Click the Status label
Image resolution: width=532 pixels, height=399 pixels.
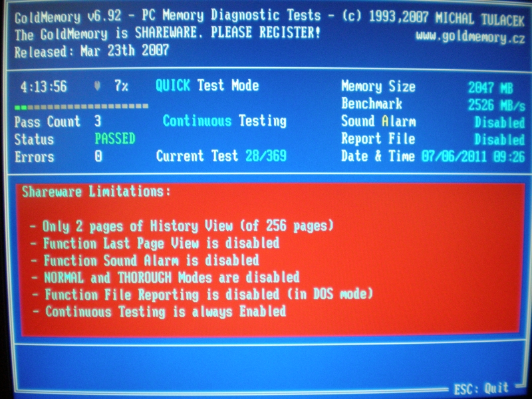coord(35,140)
